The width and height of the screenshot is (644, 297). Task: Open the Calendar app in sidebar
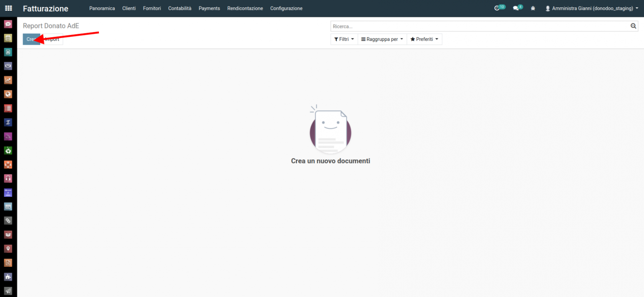pos(8,38)
